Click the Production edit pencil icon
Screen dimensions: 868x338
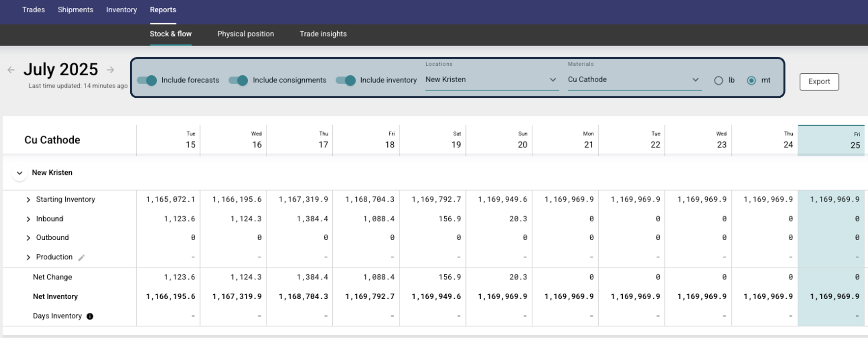(x=82, y=257)
